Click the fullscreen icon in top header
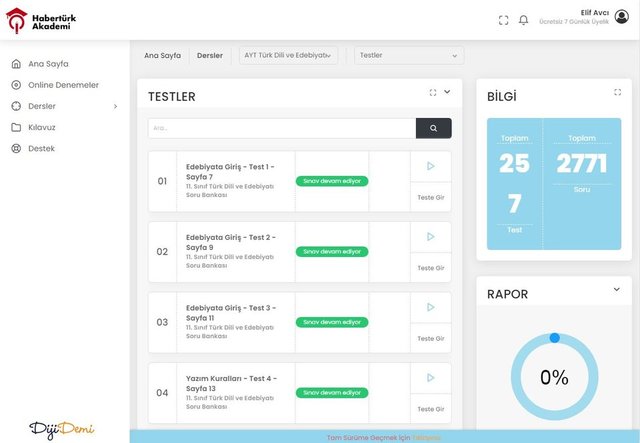This screenshot has height=443, width=640. pyautogui.click(x=503, y=20)
